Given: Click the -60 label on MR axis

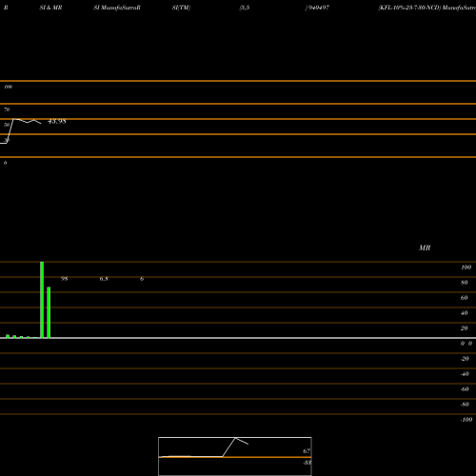Looking at the screenshot, I should click(465, 389).
